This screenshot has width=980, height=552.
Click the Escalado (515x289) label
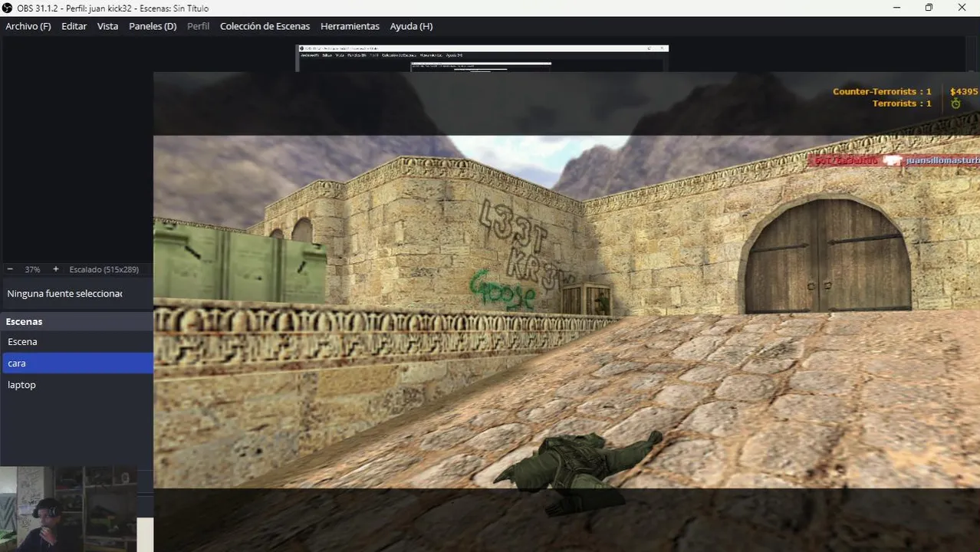(104, 270)
